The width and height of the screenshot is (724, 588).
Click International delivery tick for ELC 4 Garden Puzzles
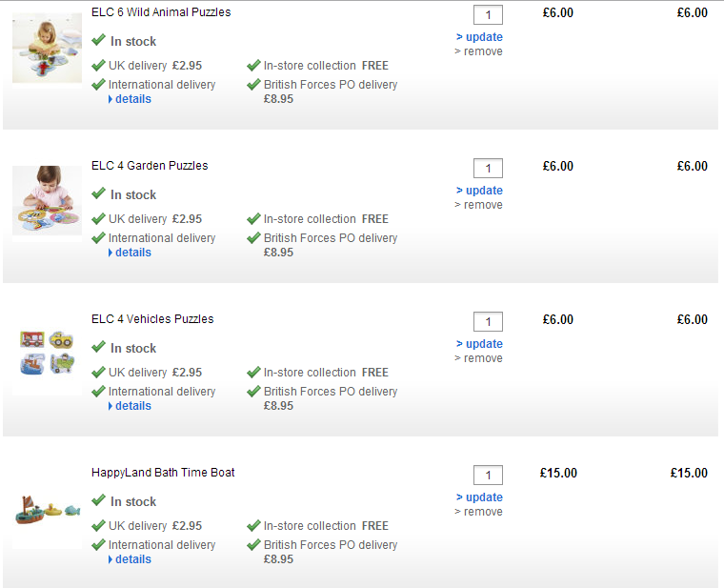98,237
